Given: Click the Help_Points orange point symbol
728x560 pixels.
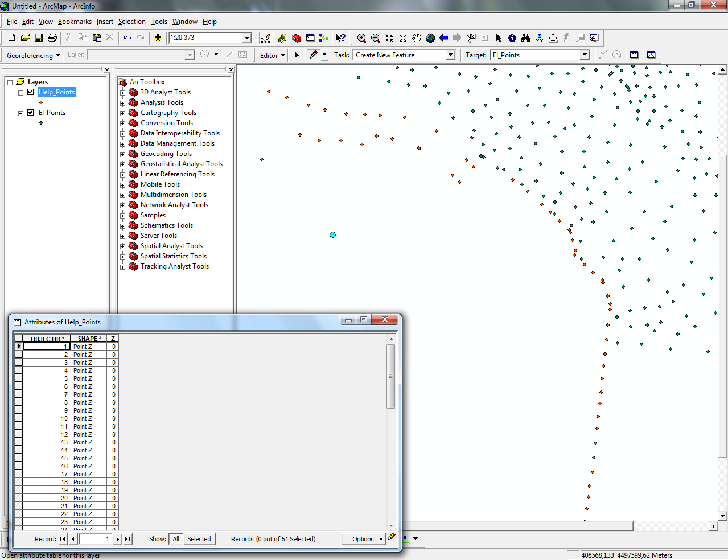Looking at the screenshot, I should (41, 102).
